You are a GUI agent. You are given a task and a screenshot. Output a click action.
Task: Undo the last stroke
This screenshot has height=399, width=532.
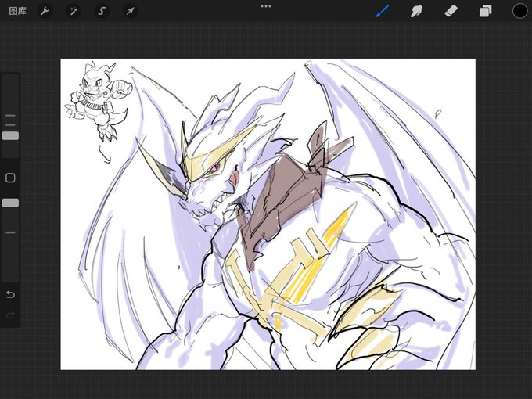(x=10, y=294)
